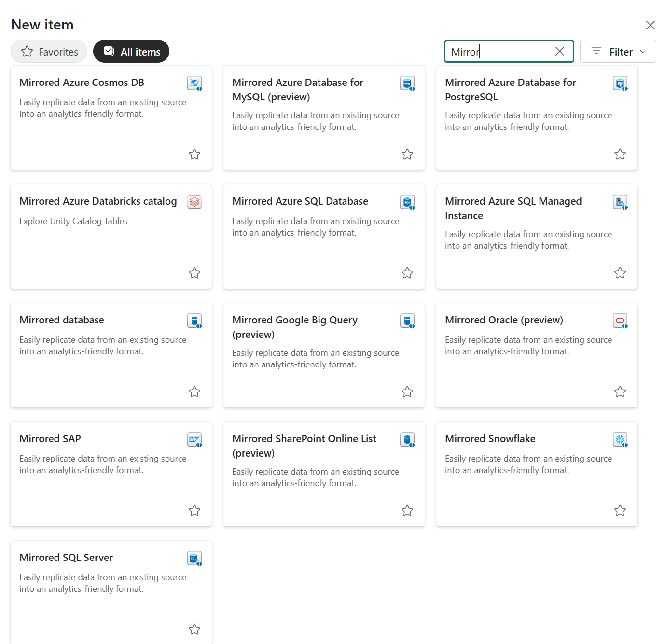Clear the Mirror search text
Viewport: 665px width, 644px height.
click(x=560, y=51)
